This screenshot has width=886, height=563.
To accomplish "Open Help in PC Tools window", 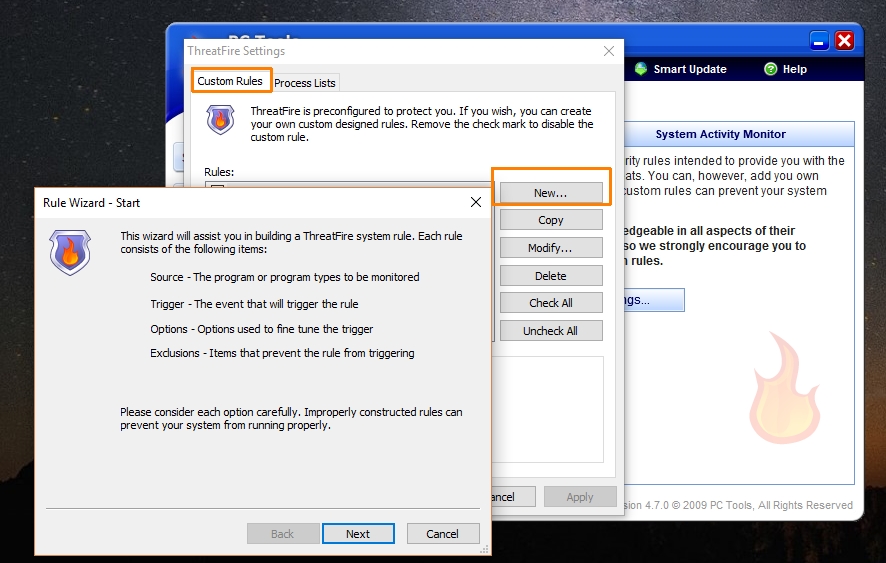I will pyautogui.click(x=794, y=69).
